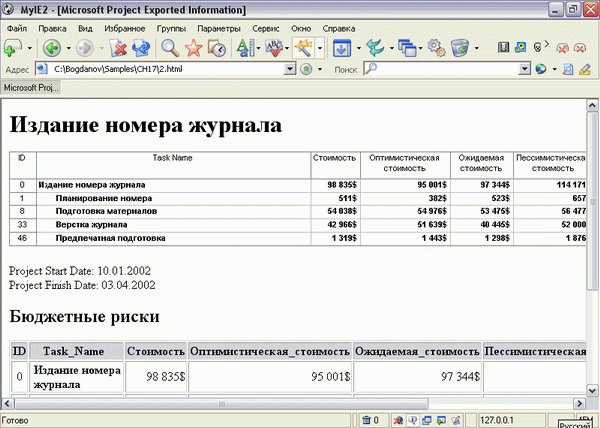The height and width of the screenshot is (428, 600).
Task: Click the blue window download arrow icon
Action: point(342,48)
